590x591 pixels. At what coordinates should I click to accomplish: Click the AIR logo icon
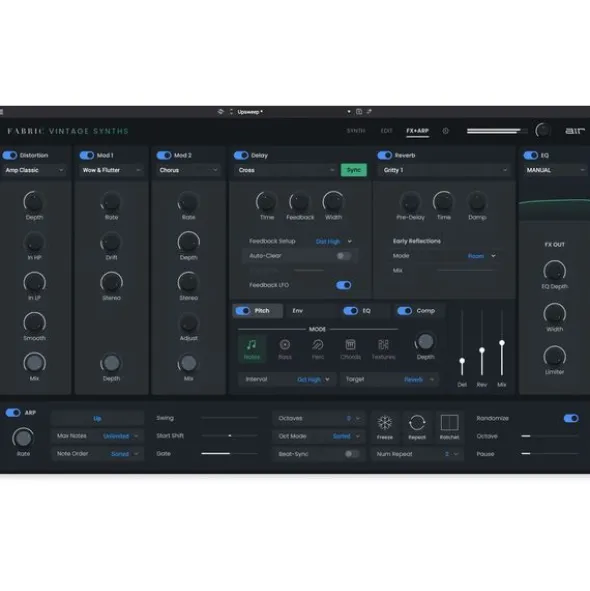[575, 131]
